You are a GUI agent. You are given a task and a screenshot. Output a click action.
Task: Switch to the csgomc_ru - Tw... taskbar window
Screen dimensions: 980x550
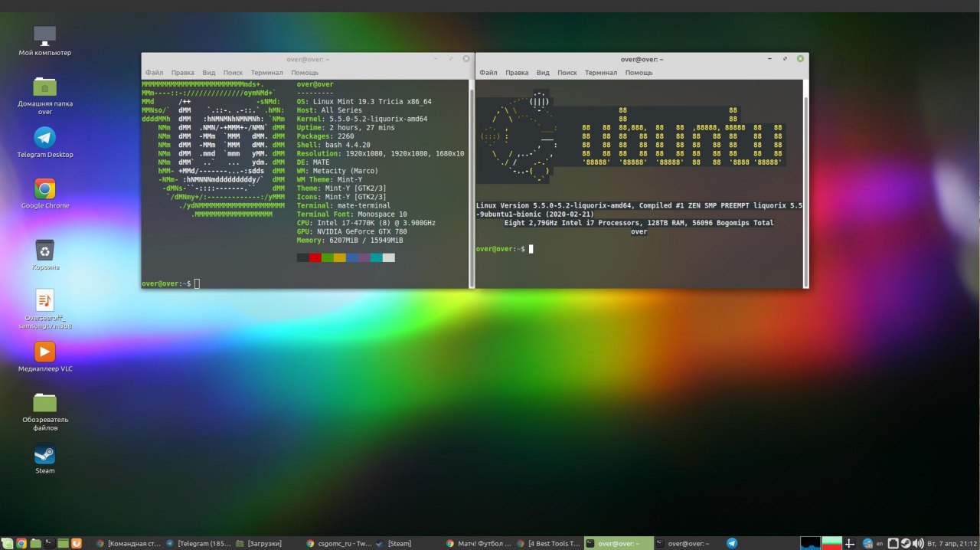[x=338, y=543]
